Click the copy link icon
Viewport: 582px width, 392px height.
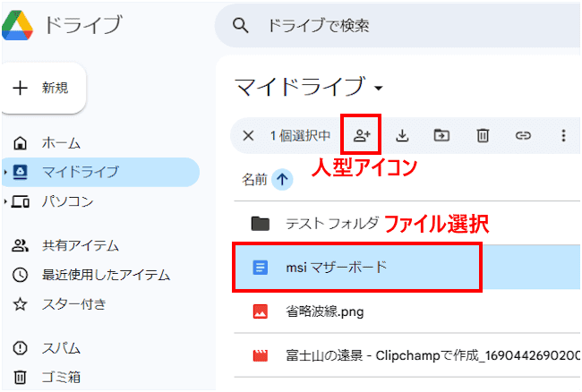[523, 135]
